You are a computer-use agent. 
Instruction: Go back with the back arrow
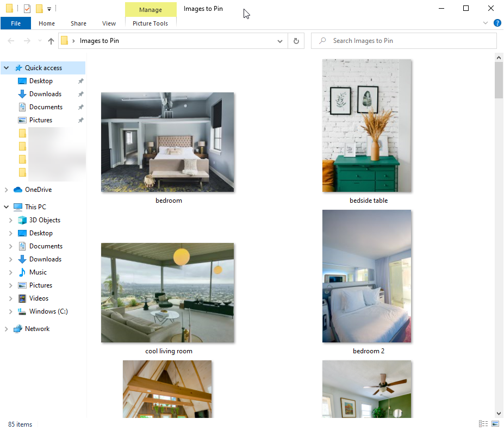point(11,41)
